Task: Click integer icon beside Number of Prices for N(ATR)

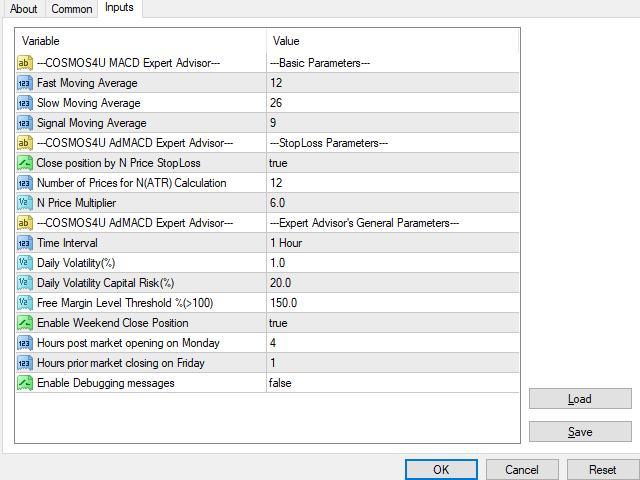Action: tap(25, 183)
